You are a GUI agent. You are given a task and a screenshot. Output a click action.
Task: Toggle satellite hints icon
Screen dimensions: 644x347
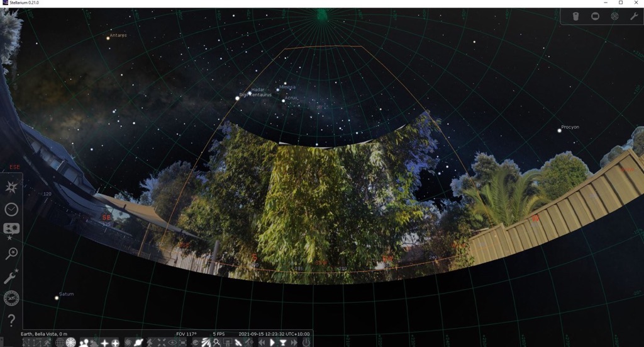(237, 342)
